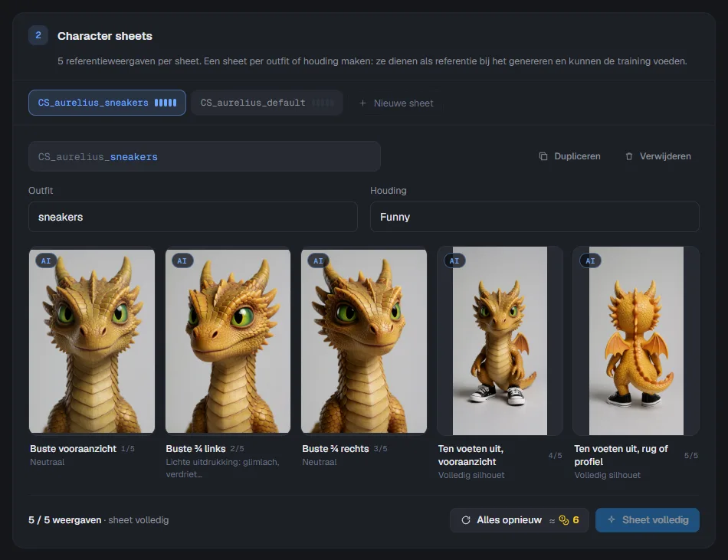
Task: Click the Lichte uitdrukking description text
Action: tap(222, 468)
